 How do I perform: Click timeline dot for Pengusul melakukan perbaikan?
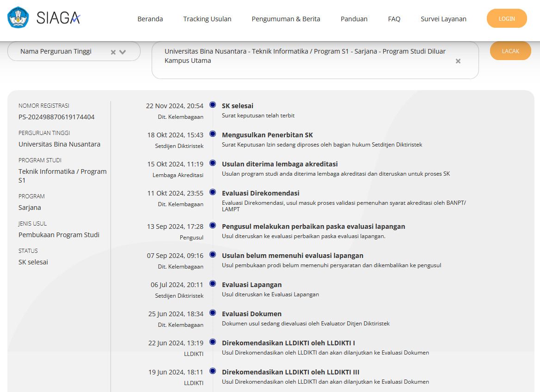click(213, 225)
